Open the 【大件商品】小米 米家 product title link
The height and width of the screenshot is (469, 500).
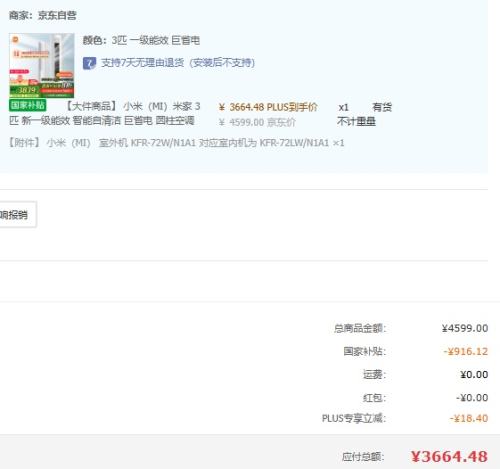click(105, 113)
